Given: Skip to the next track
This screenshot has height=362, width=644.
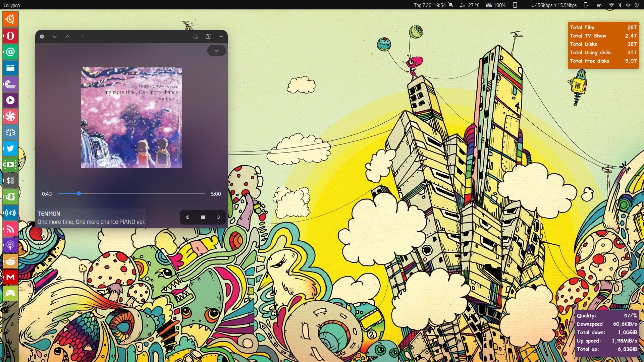Looking at the screenshot, I should pos(218,217).
